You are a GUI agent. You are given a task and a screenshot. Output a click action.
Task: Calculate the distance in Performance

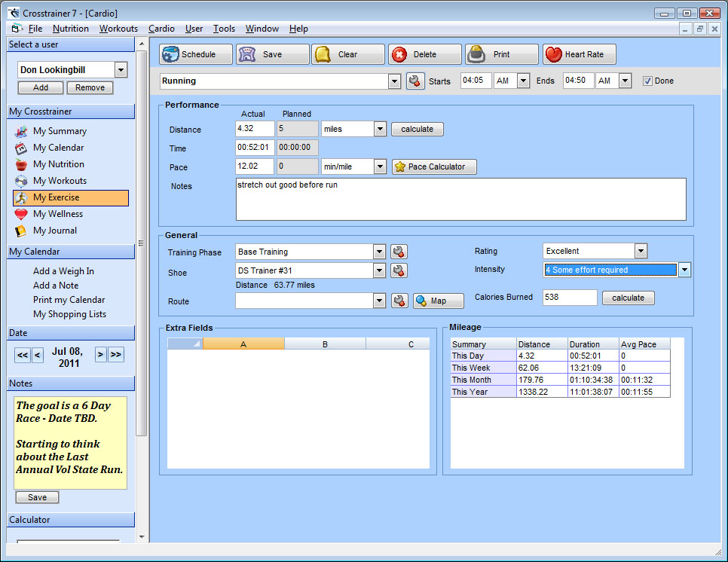point(418,129)
